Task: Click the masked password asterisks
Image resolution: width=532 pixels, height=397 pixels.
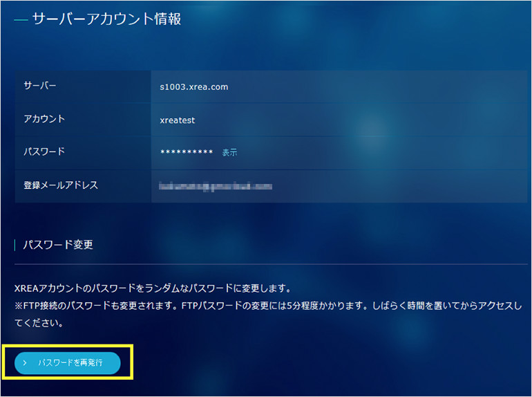Action: [x=186, y=152]
